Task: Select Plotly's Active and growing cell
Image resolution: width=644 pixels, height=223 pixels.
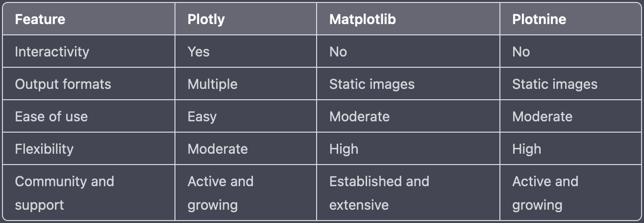Action: pyautogui.click(x=246, y=193)
